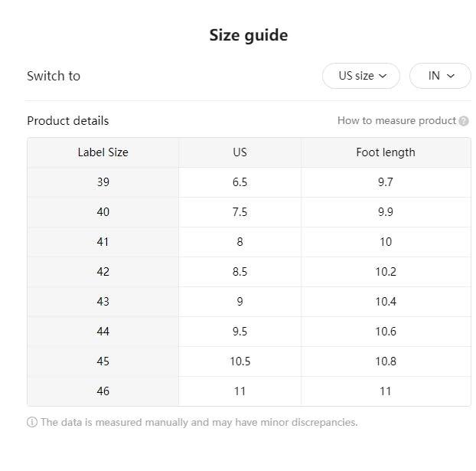Select the label size 39 row

(x=103, y=182)
